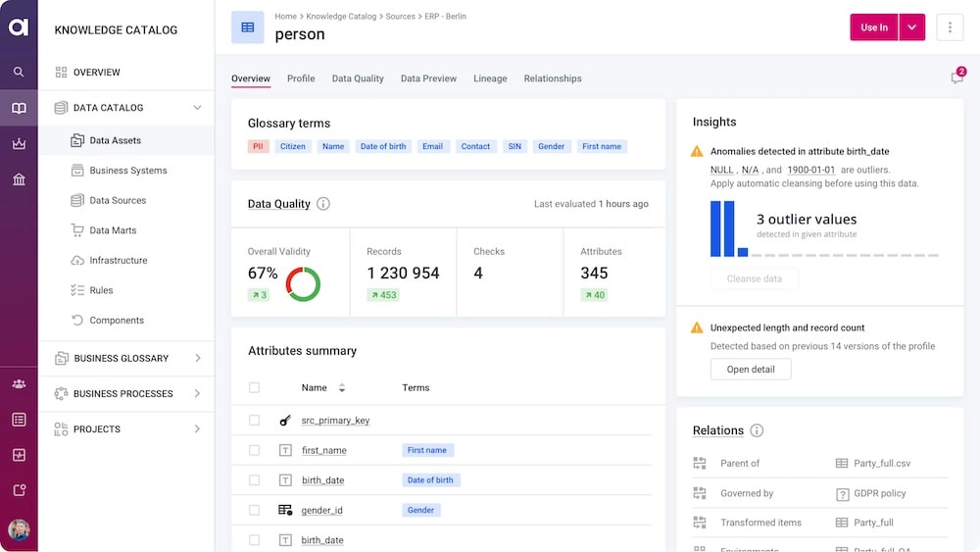This screenshot has height=552, width=980.
Task: Click the Open detail button
Action: [751, 370]
